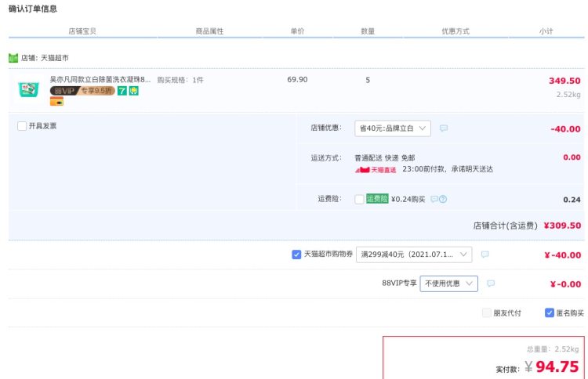Click the green shield guarantee badge icon
This screenshot has width=588, height=379.
[134, 91]
